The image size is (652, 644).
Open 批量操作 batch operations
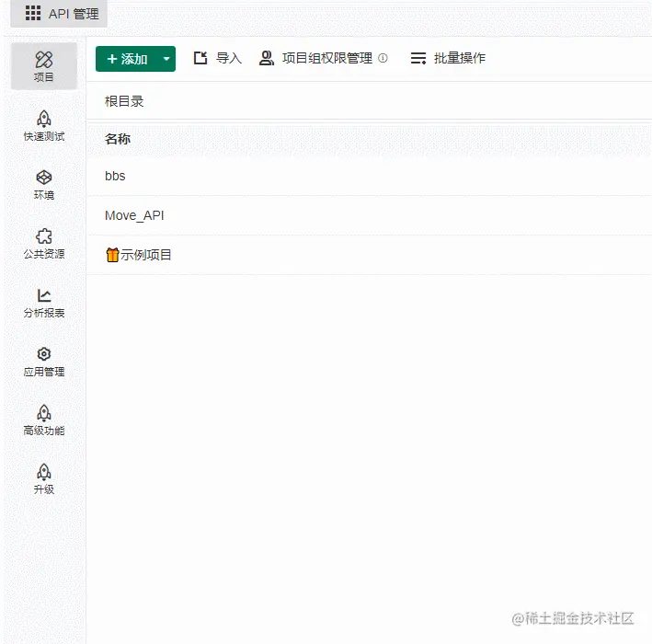click(x=448, y=58)
